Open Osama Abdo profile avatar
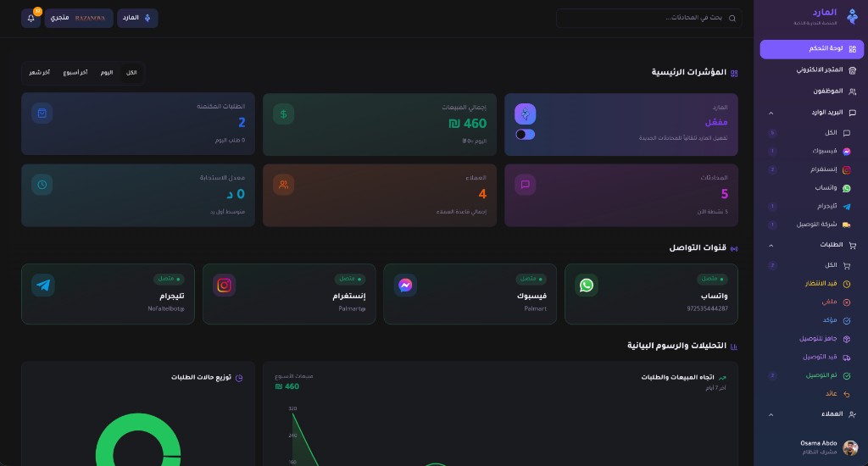 click(x=850, y=447)
